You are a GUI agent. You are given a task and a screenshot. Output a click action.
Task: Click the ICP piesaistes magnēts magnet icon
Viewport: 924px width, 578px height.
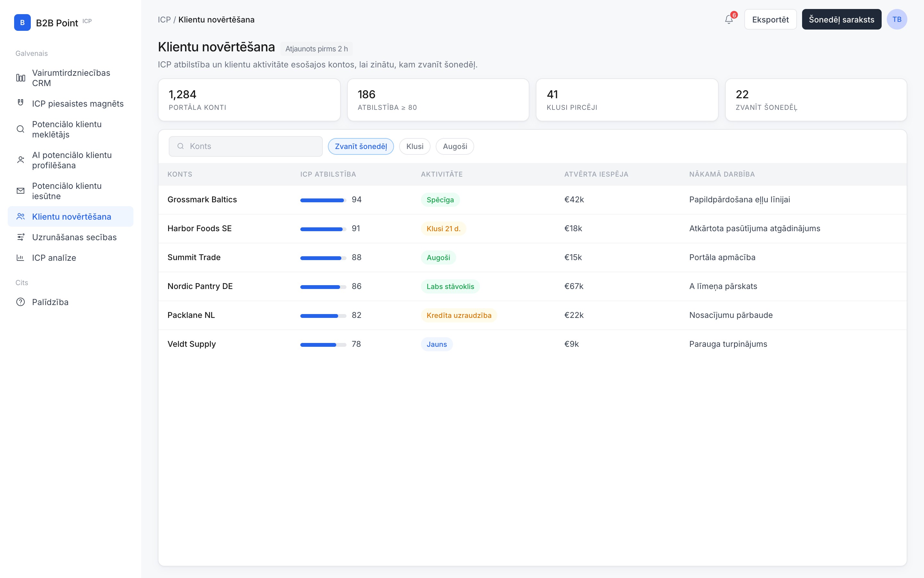pos(21,102)
